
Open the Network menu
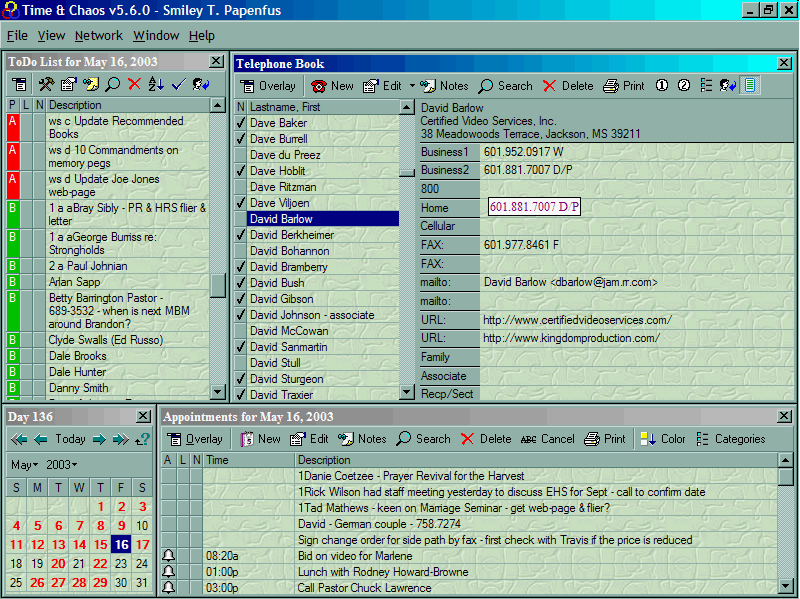point(98,36)
